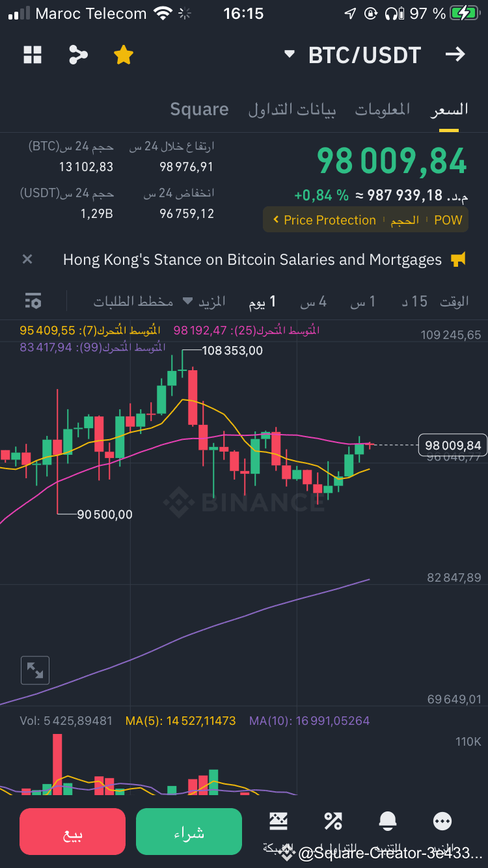Image resolution: width=488 pixels, height=868 pixels.
Task: Tap the MA(10): 16 991,05264 volume label
Action: pyautogui.click(x=309, y=721)
